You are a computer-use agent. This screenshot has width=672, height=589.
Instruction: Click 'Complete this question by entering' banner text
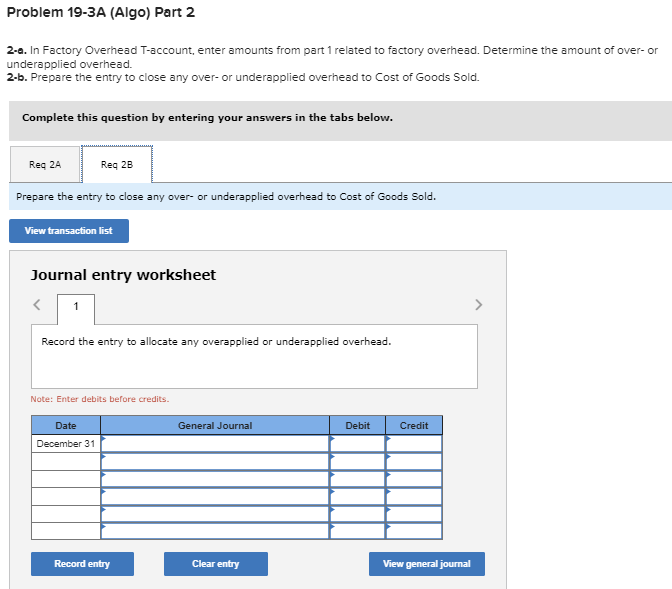pyautogui.click(x=207, y=117)
